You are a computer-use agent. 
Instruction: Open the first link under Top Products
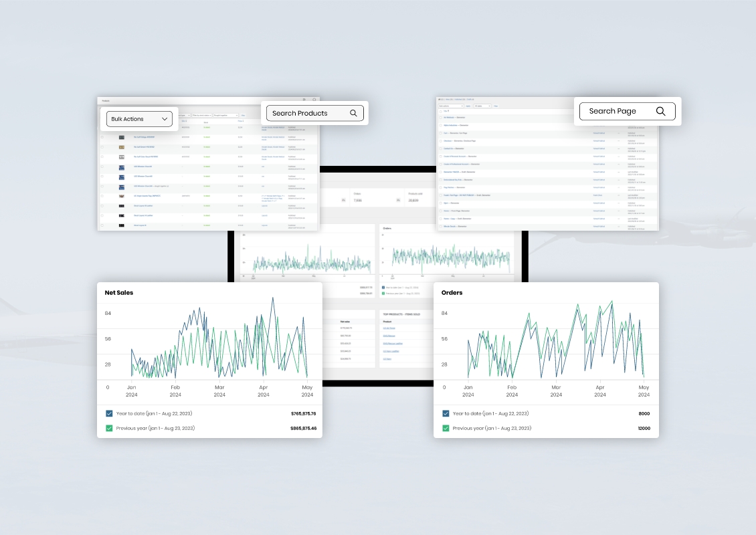coord(389,328)
